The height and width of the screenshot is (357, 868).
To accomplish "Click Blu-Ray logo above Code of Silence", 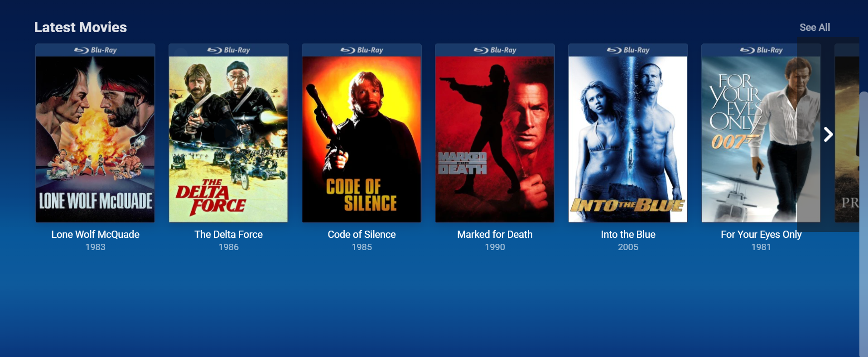I will pos(362,50).
